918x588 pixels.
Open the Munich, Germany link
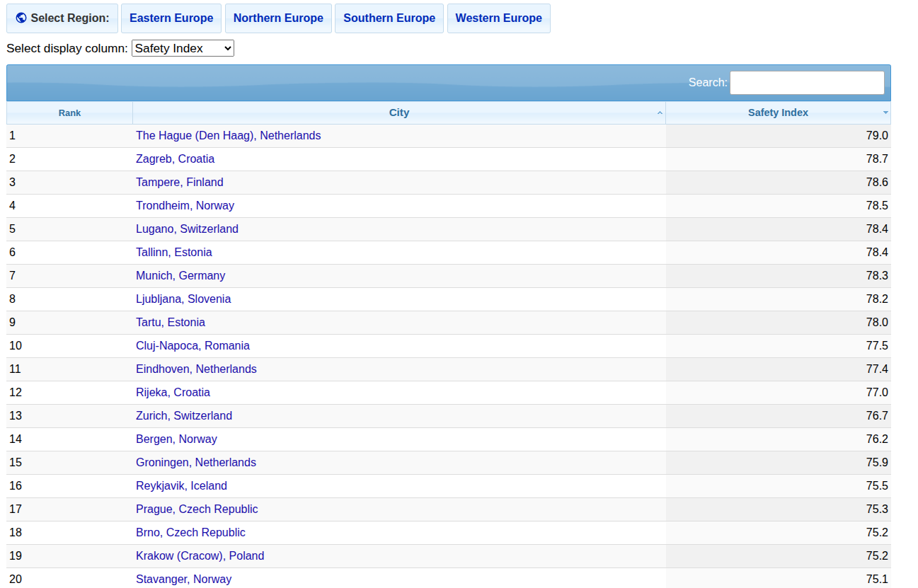tap(180, 276)
